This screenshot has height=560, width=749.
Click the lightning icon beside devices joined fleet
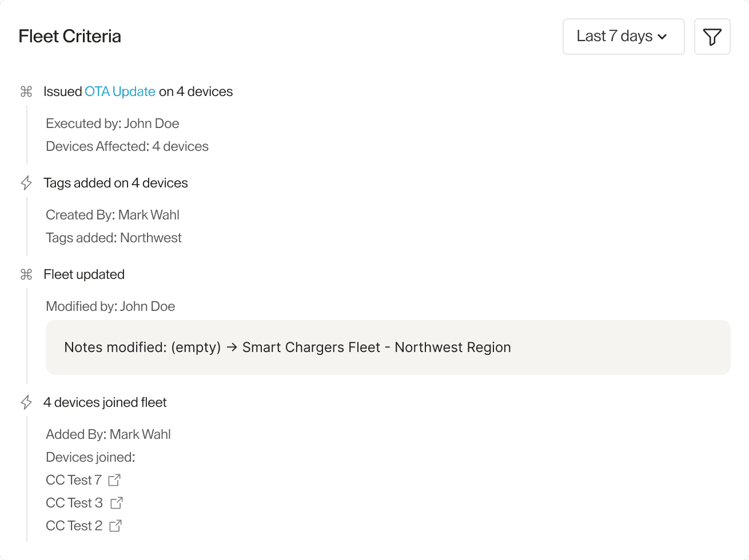point(26,402)
